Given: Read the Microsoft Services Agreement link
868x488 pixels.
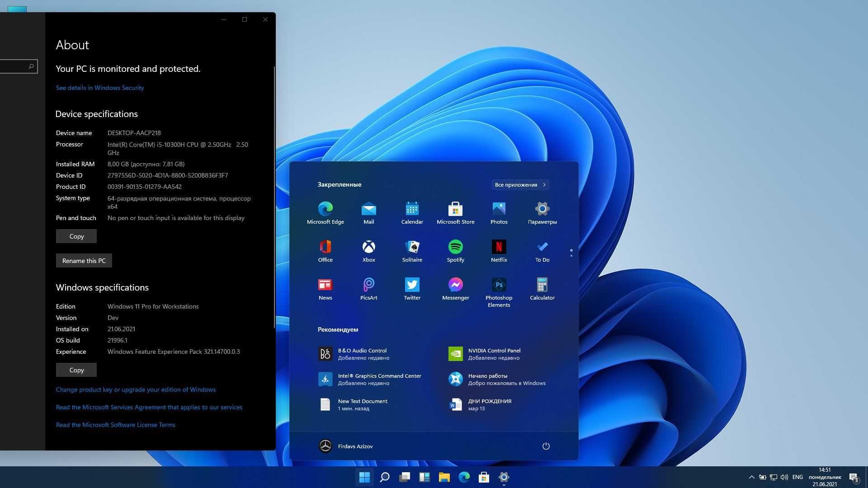Looking at the screenshot, I should click(x=149, y=407).
